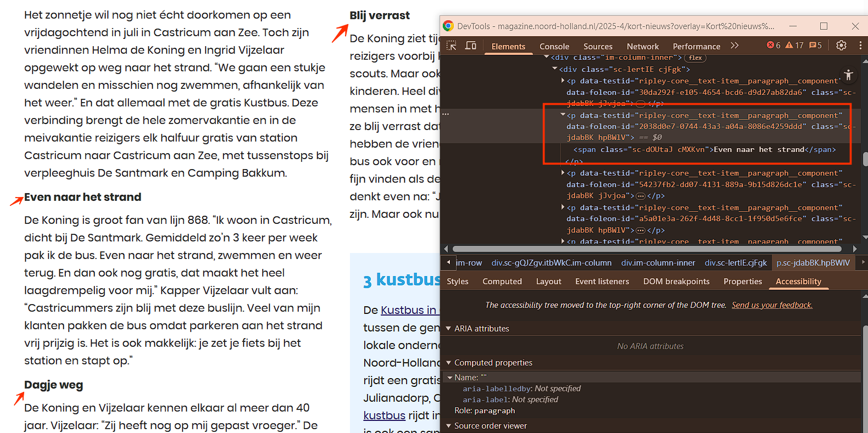868x433 pixels.
Task: Expand the Source order viewer section
Action: [449, 426]
